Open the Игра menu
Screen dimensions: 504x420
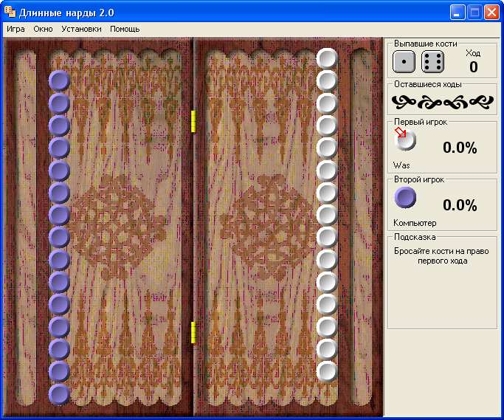pos(15,29)
